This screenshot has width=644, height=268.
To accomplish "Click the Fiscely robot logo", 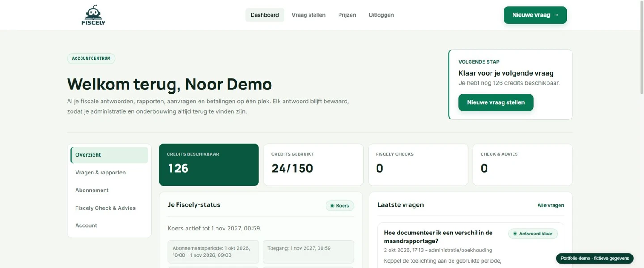I will [93, 15].
